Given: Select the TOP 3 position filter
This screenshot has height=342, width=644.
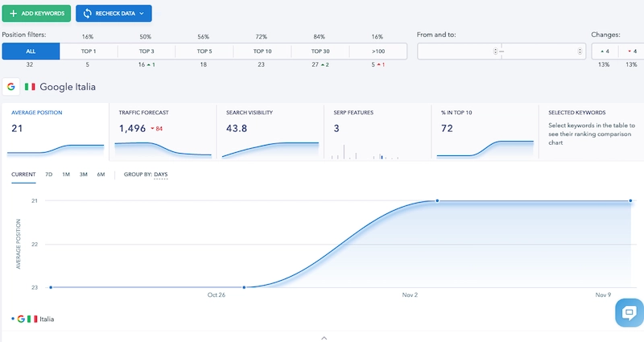Looking at the screenshot, I should (x=147, y=52).
